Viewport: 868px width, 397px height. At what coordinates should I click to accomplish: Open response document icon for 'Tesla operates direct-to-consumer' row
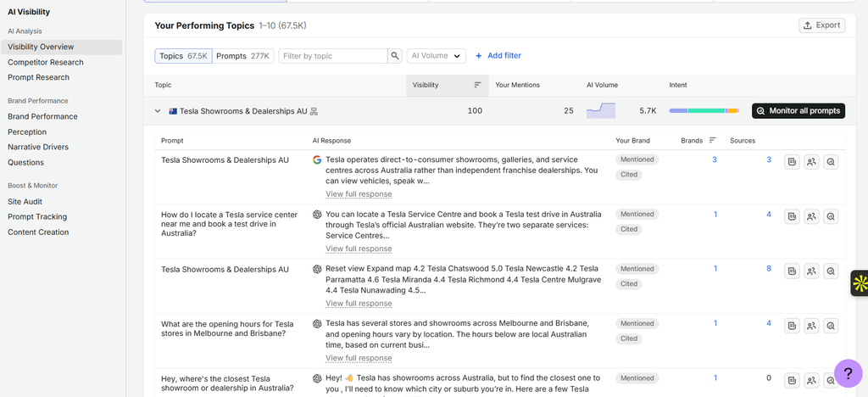[793, 162]
